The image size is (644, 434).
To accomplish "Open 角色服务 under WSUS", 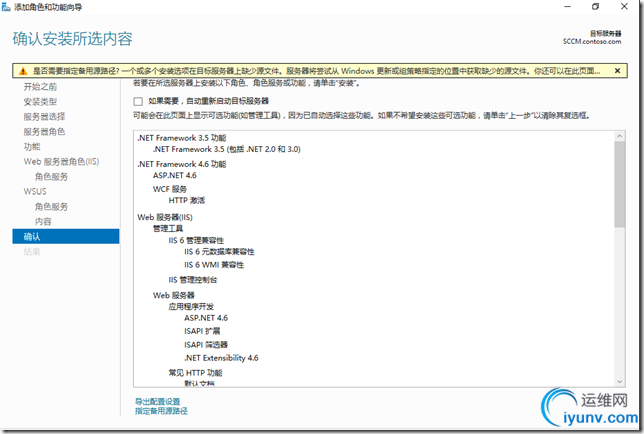I will point(51,207).
